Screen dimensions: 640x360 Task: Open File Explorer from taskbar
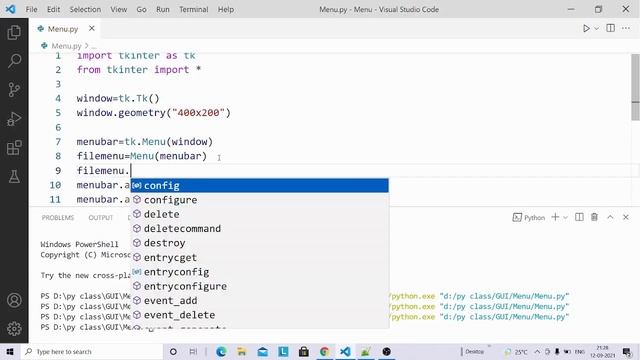(x=242, y=351)
